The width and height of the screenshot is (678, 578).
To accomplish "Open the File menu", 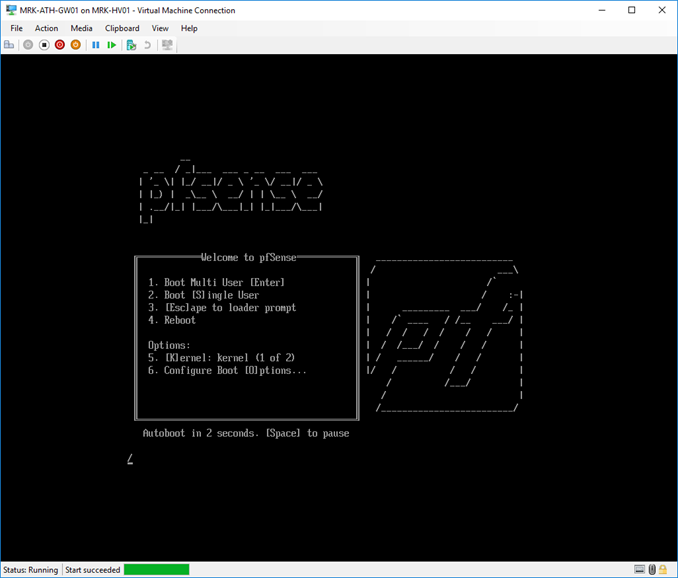I will pos(16,28).
